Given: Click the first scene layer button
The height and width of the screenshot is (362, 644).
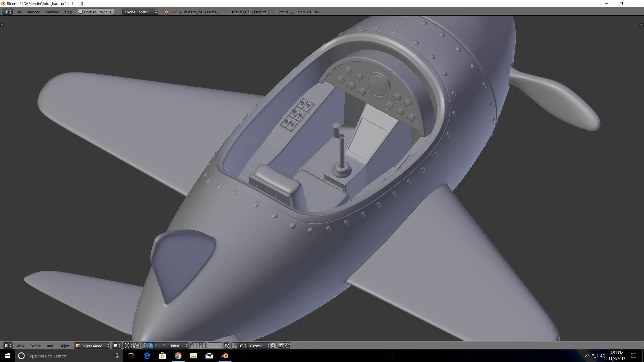Looking at the screenshot, I should click(192, 344).
